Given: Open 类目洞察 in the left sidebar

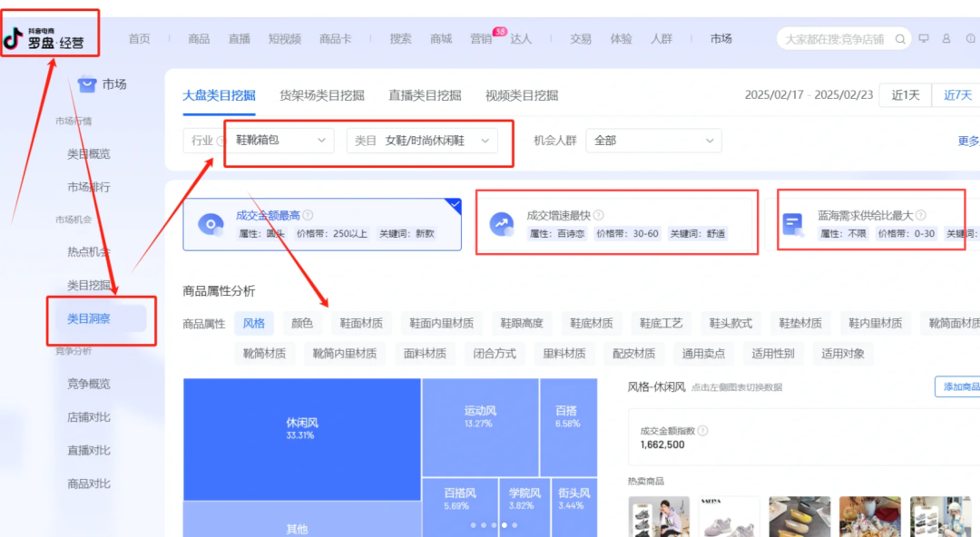Looking at the screenshot, I should [x=89, y=318].
